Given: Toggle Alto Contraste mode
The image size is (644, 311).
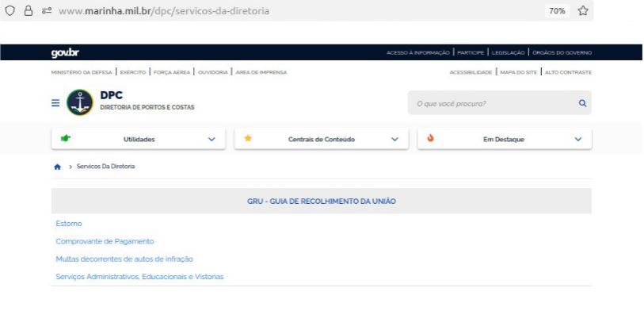Looking at the screenshot, I should pyautogui.click(x=569, y=72).
